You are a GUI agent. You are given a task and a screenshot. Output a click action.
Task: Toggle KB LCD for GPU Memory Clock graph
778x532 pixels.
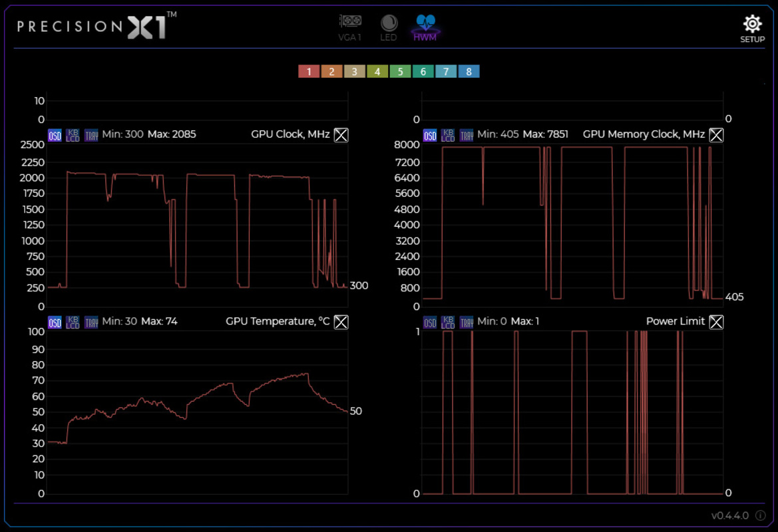[x=447, y=135]
